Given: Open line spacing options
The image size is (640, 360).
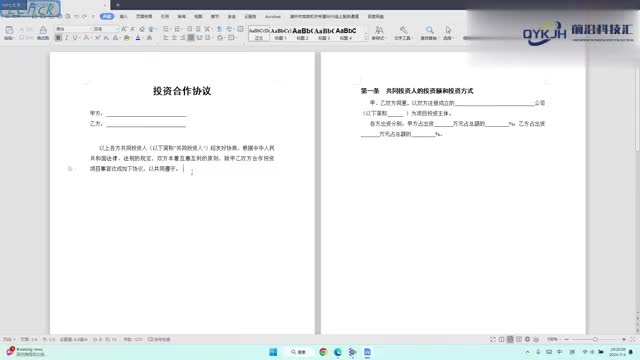Looking at the screenshot, I should tap(209, 38).
